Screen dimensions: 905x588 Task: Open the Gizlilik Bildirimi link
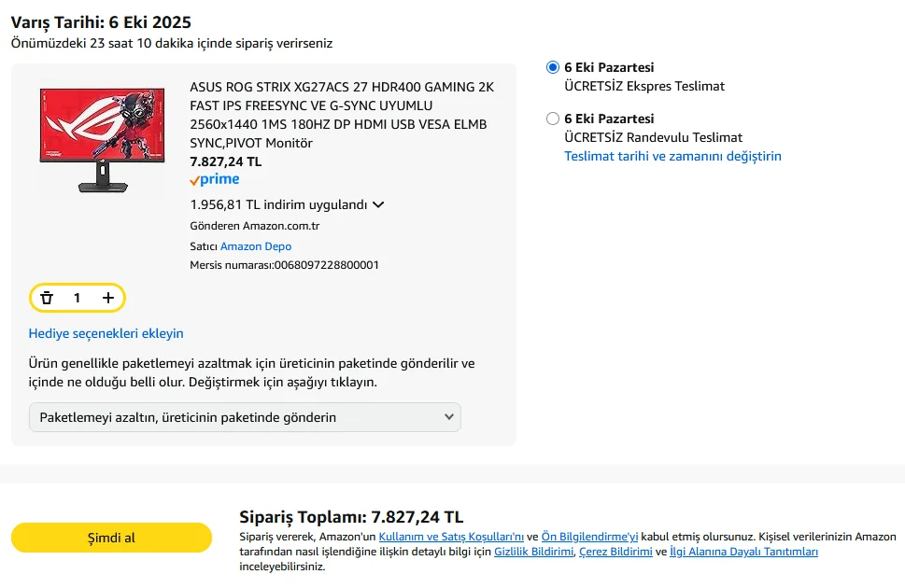[x=533, y=552]
